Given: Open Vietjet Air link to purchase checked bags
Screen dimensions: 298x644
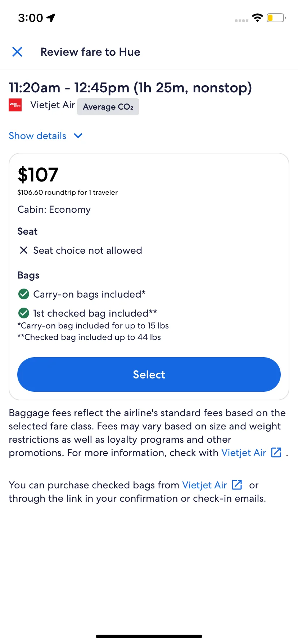Looking at the screenshot, I should click(x=204, y=485).
